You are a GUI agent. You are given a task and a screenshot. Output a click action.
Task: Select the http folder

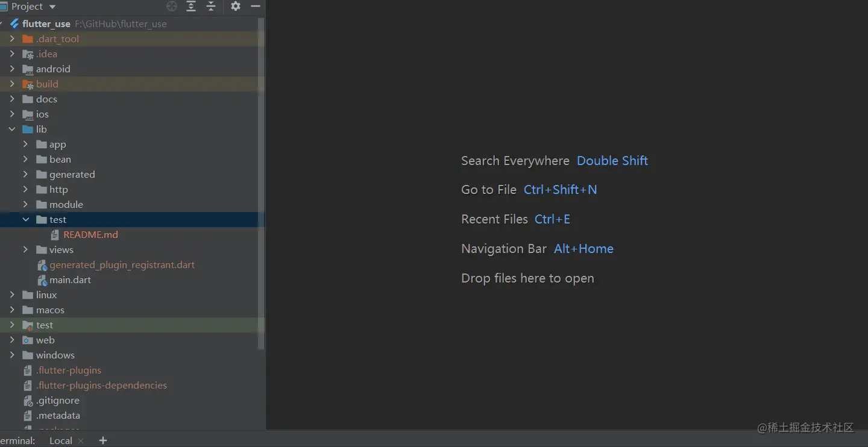coord(58,190)
